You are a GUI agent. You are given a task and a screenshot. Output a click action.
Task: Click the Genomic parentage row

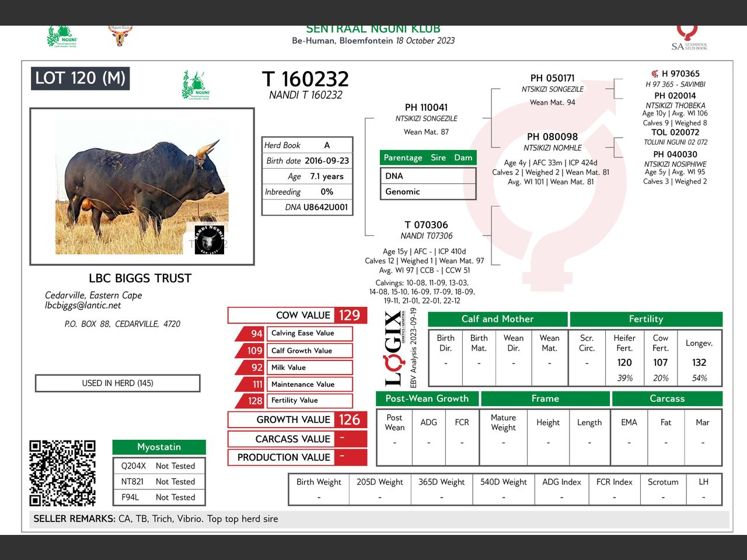(x=428, y=191)
